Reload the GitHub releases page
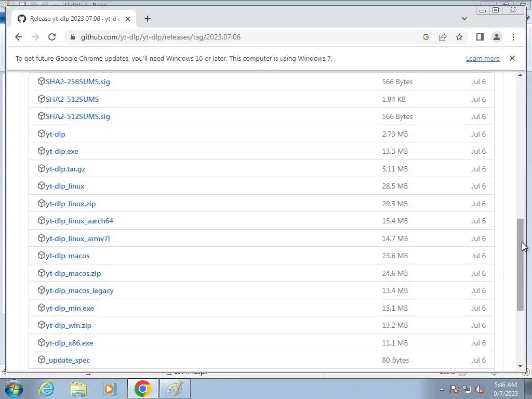The height and width of the screenshot is (399, 532). [x=52, y=37]
